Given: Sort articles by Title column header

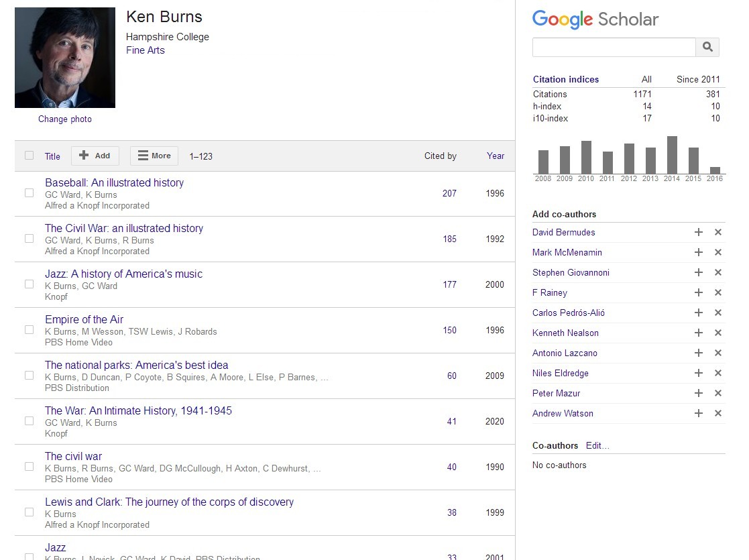Looking at the screenshot, I should (52, 156).
